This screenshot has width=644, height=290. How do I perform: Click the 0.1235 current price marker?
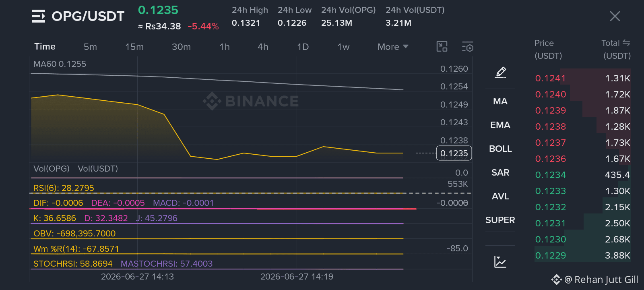[x=454, y=153]
